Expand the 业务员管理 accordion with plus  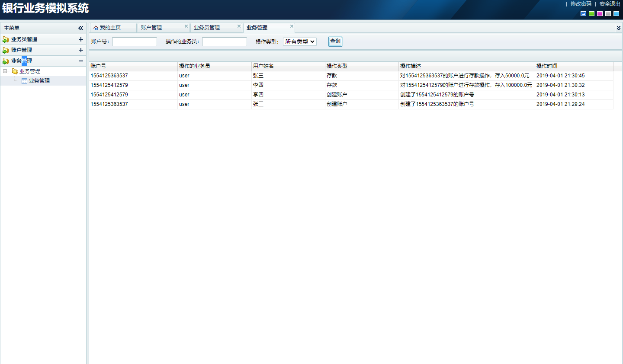tap(80, 39)
